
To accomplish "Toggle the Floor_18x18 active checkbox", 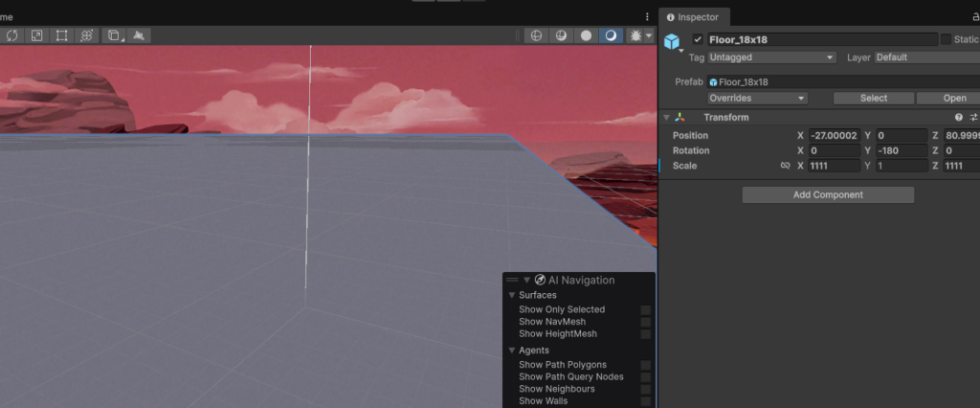I will [698, 39].
